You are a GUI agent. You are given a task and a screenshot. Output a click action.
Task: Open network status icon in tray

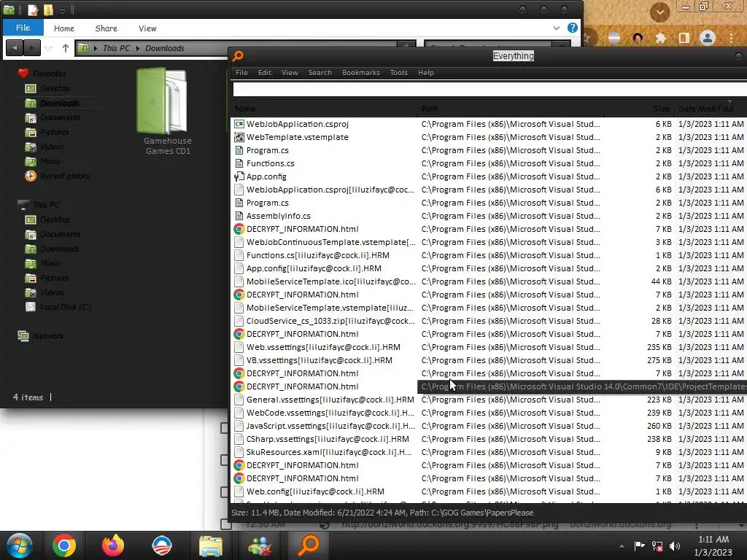657,546
